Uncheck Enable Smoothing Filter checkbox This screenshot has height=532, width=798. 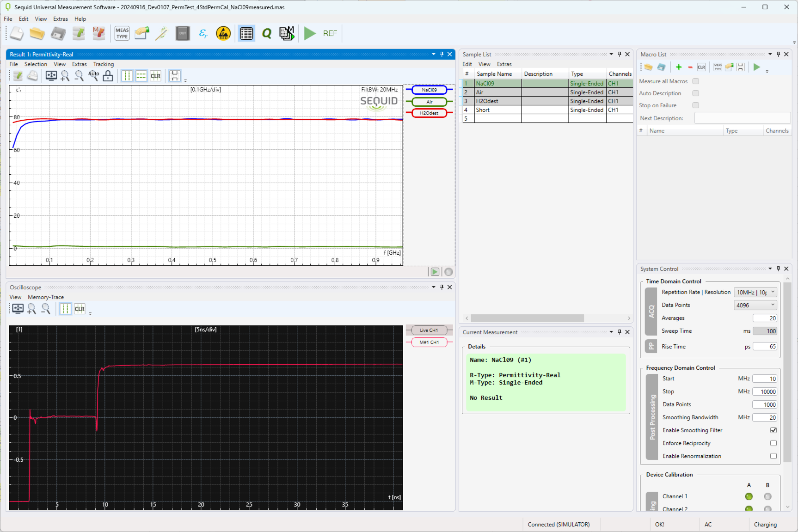point(773,430)
